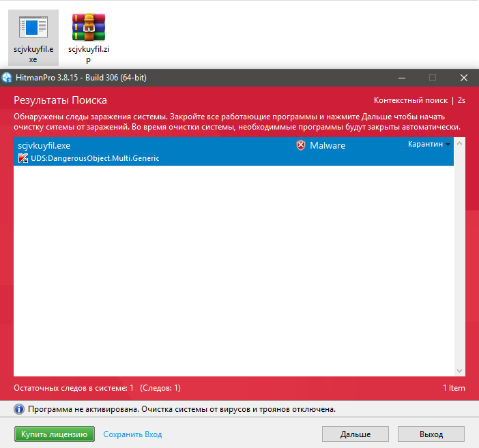Click the Результаты Поиска heading
The width and height of the screenshot is (479, 448).
pos(60,100)
